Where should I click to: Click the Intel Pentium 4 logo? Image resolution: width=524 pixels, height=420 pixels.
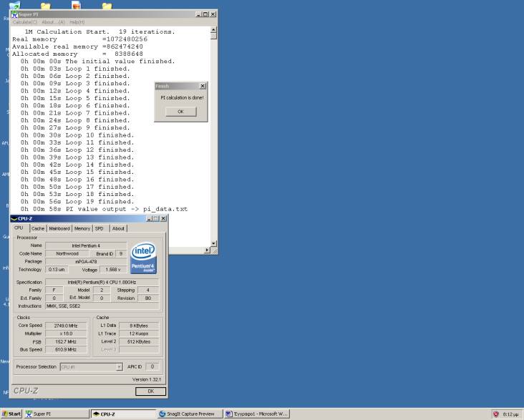[144, 258]
